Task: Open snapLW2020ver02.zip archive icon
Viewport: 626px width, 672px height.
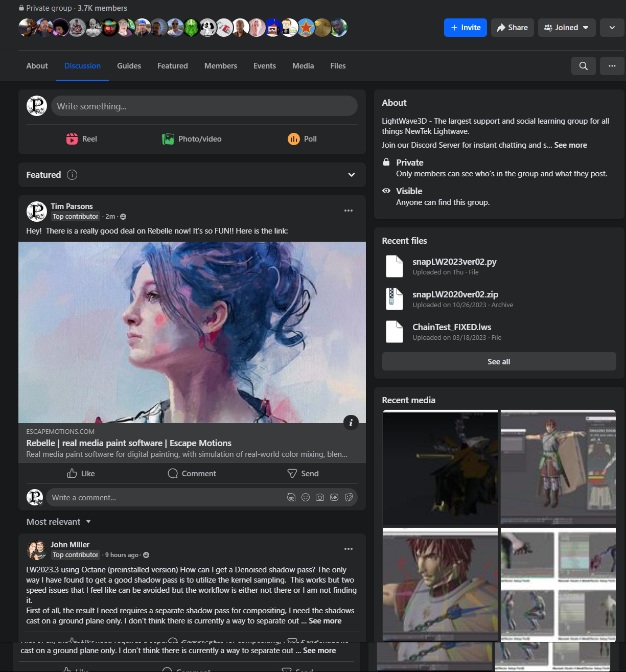Action: [394, 299]
